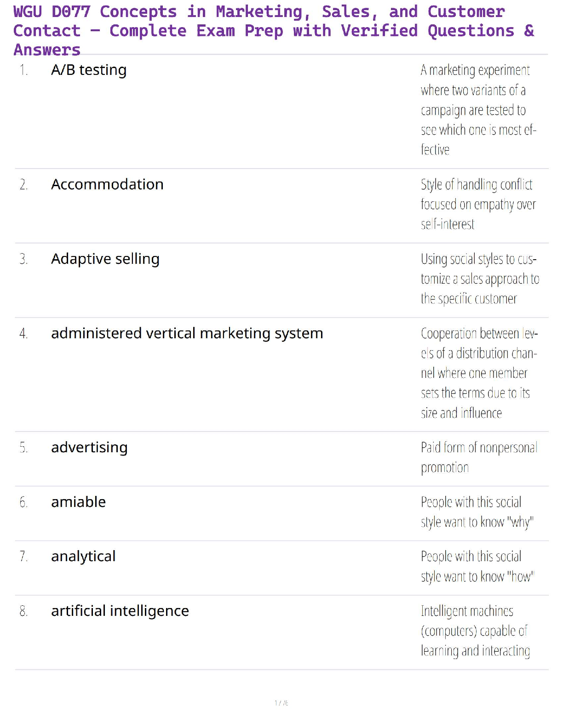Screen dimensions: 563x728
Task: Select the term "Accommodation"
Action: 107,184
